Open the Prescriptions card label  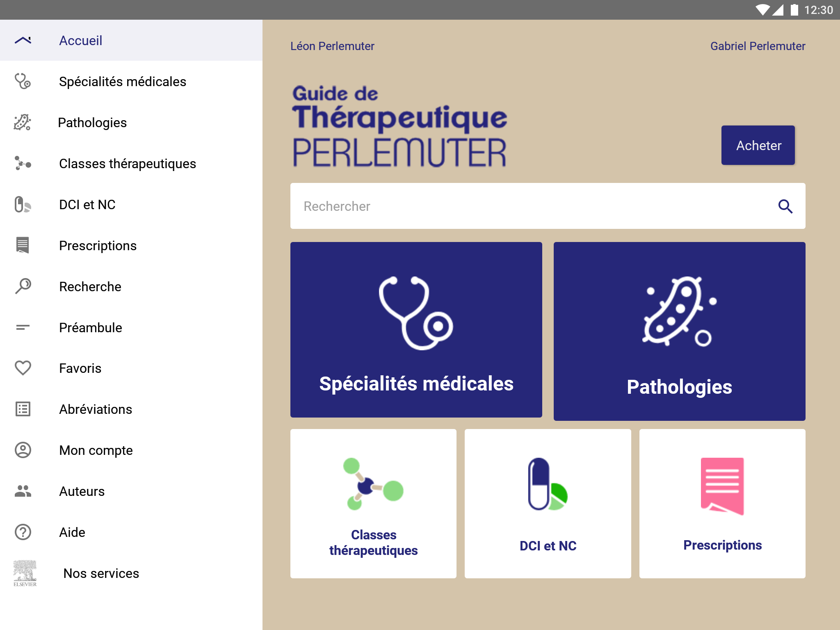(722, 545)
